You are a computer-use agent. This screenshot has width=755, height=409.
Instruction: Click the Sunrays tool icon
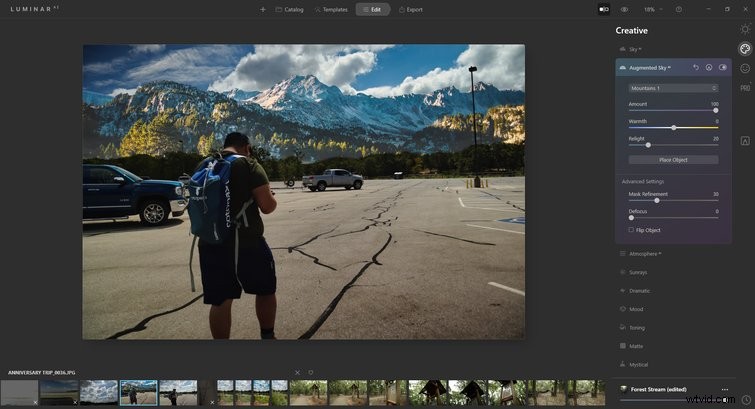pyautogui.click(x=623, y=273)
